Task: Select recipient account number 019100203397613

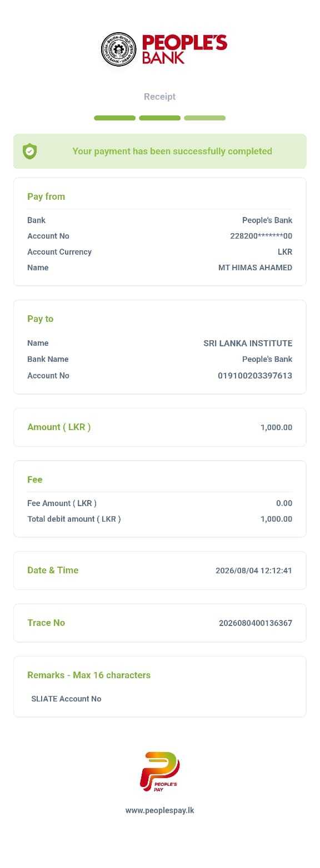Action: (x=255, y=376)
